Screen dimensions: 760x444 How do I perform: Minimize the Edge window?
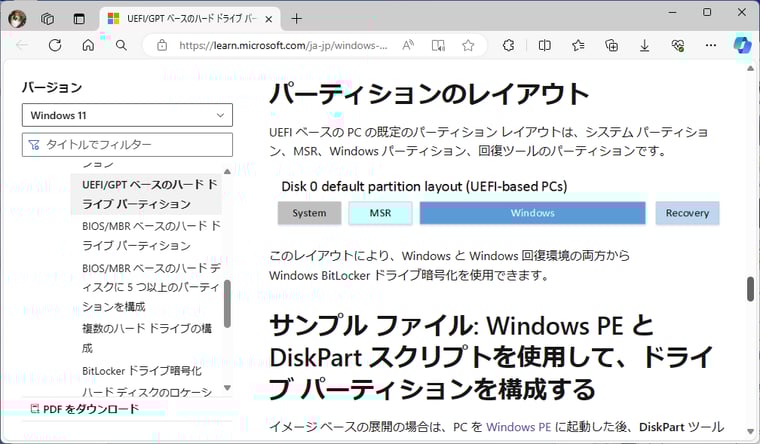coord(672,12)
